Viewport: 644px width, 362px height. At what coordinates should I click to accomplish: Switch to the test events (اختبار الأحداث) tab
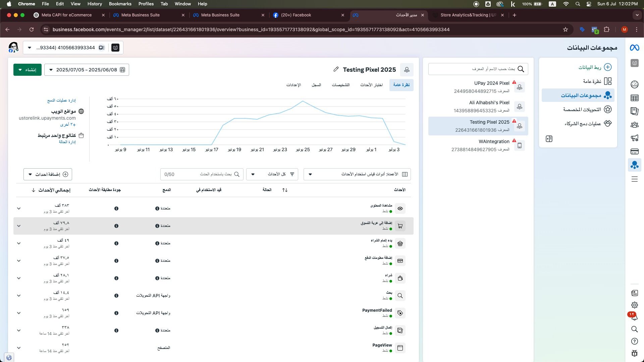point(371,85)
